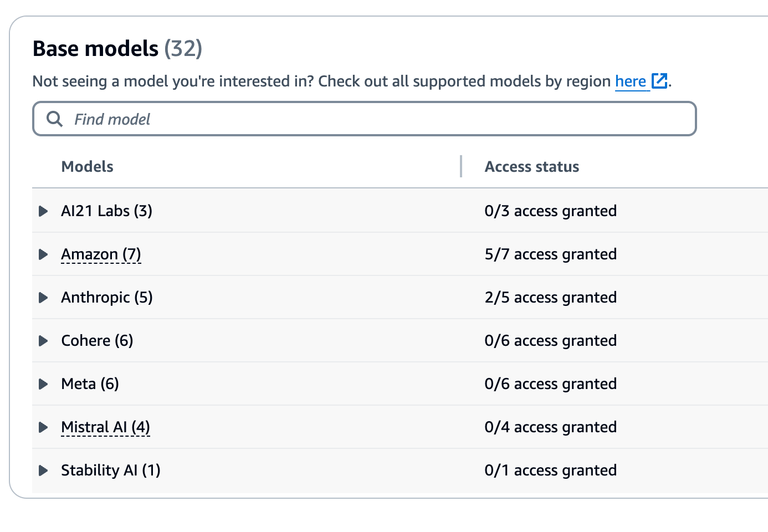Click the Amazon (7) provider label

101,254
